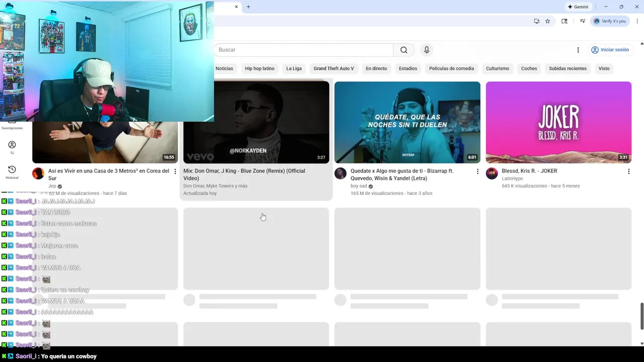Select the Subidas recientes filter chip

click(x=568, y=68)
